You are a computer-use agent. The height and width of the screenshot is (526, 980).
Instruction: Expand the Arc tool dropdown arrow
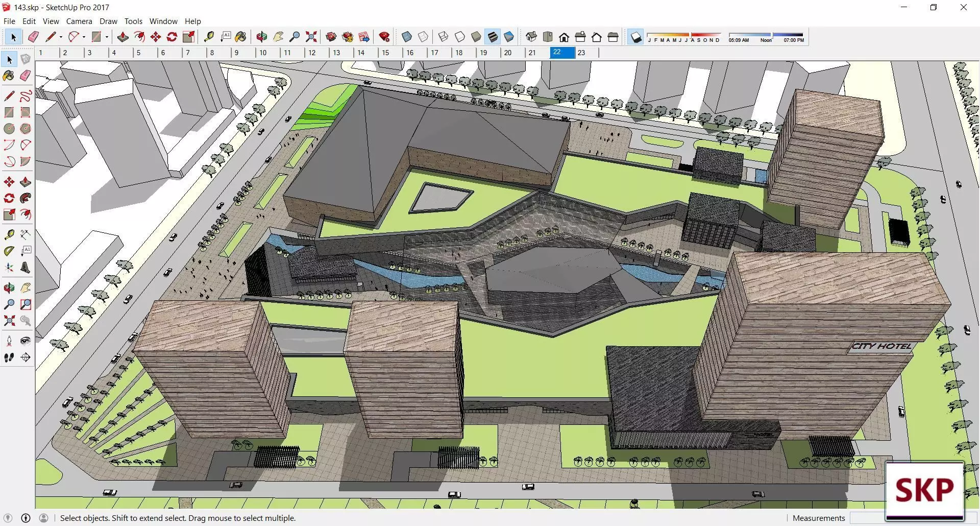tap(84, 37)
